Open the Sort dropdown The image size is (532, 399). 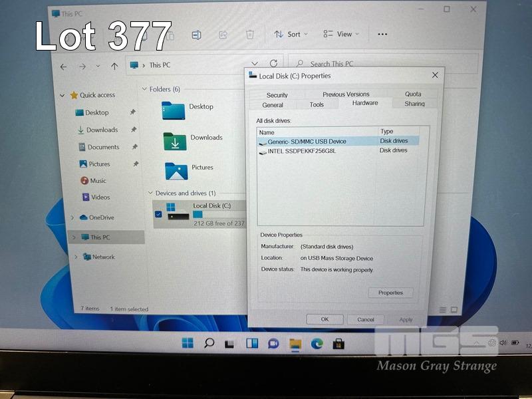tap(288, 35)
